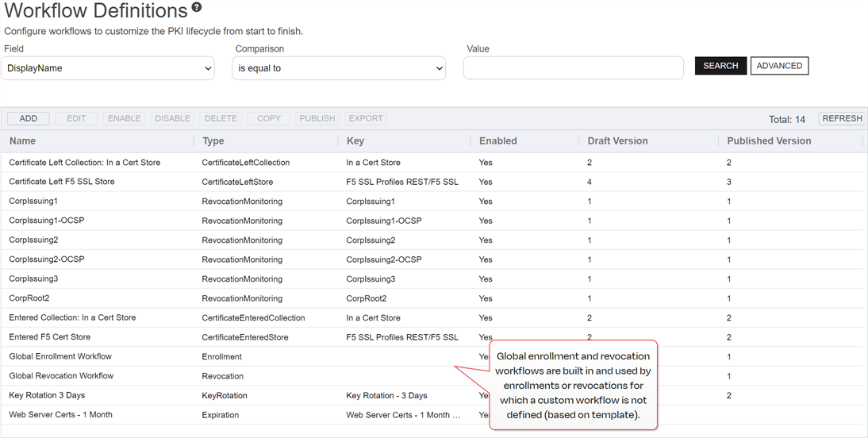The image size is (868, 438).
Task: Click the DELETE toolbar button
Action: tap(221, 118)
